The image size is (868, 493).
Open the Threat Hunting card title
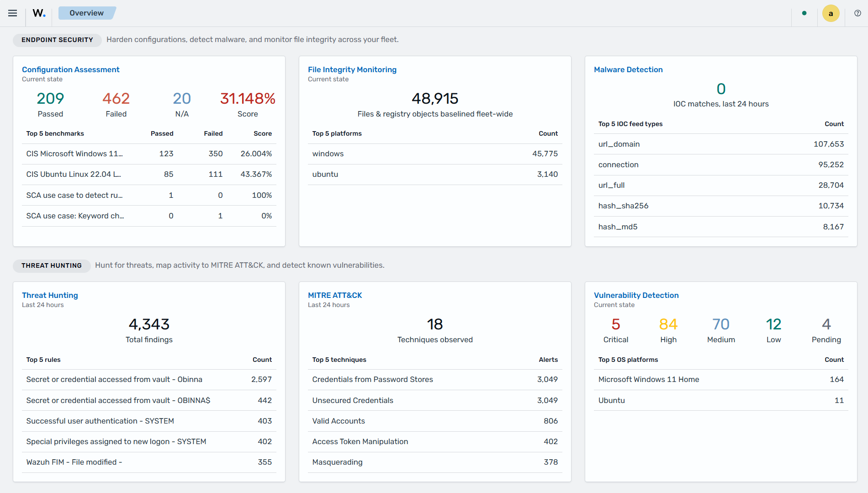pyautogui.click(x=50, y=295)
